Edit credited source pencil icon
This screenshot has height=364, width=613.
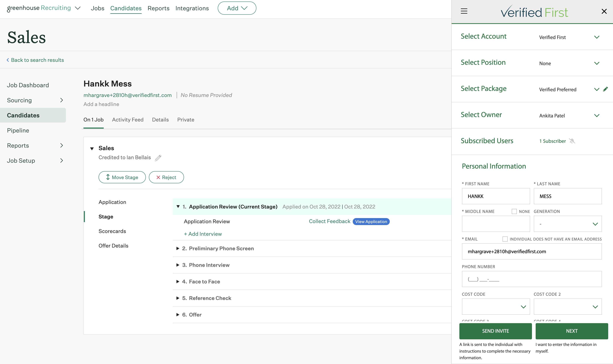[x=158, y=158]
